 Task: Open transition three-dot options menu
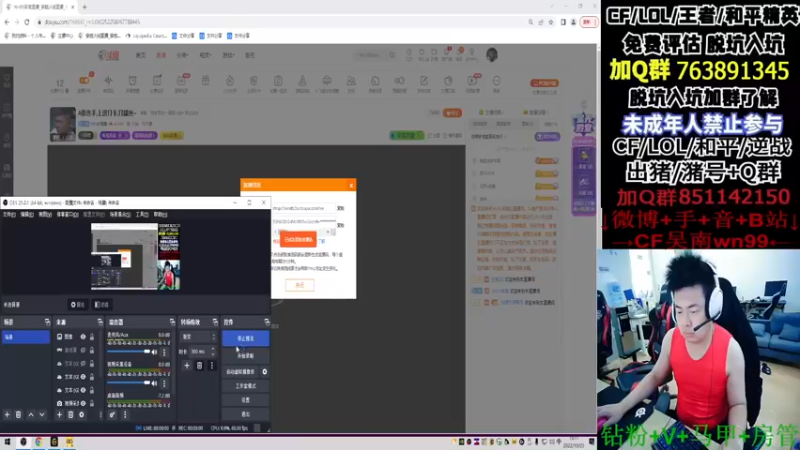(x=212, y=365)
